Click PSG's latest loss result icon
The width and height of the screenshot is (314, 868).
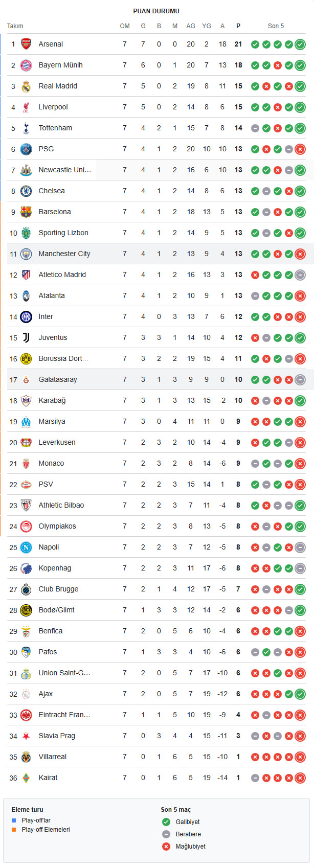coord(300,149)
